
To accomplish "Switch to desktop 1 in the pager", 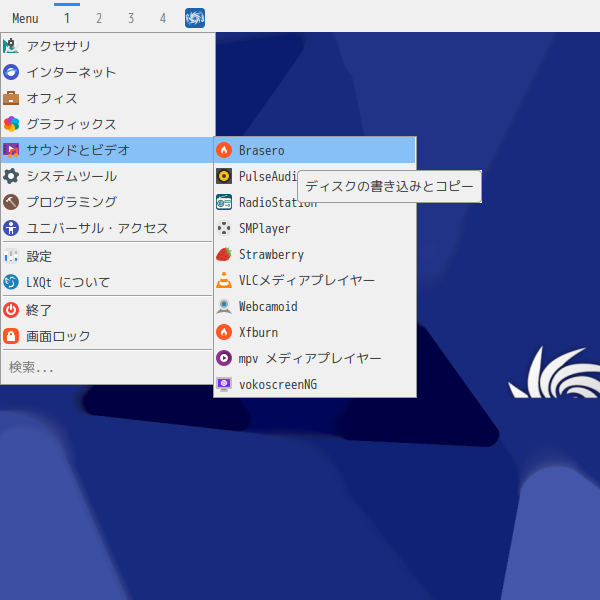I will (67, 18).
